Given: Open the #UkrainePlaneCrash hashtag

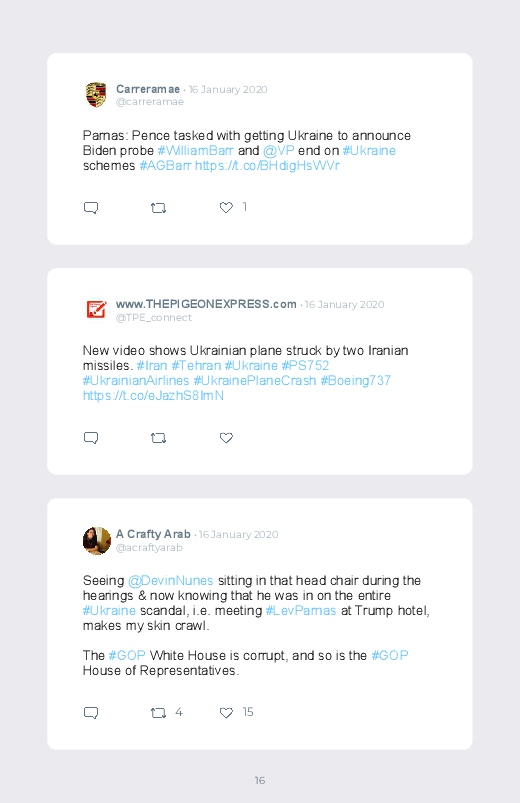Looking at the screenshot, I should tap(255, 381).
